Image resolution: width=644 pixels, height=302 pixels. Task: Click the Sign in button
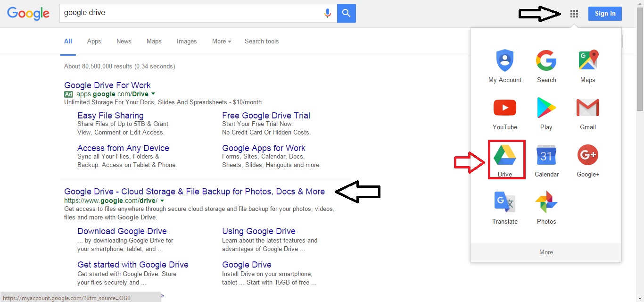click(x=605, y=14)
